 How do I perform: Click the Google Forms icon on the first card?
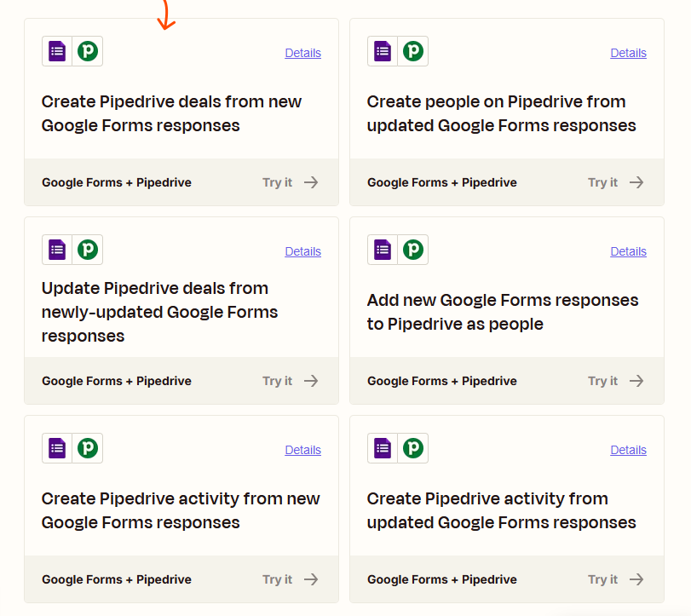[56, 51]
